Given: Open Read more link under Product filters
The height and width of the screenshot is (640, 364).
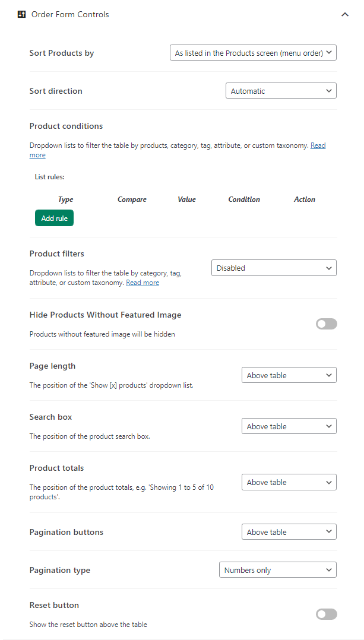Looking at the screenshot, I should [143, 283].
